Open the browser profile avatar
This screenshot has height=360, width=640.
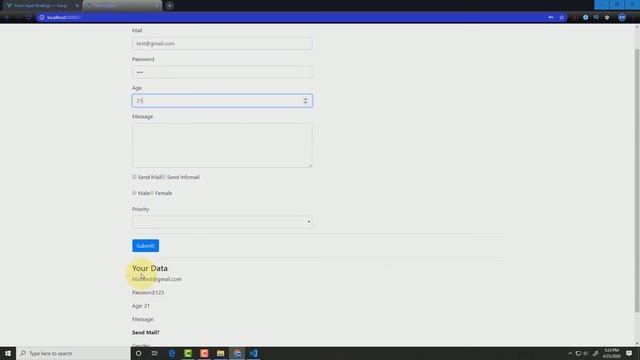tap(622, 18)
